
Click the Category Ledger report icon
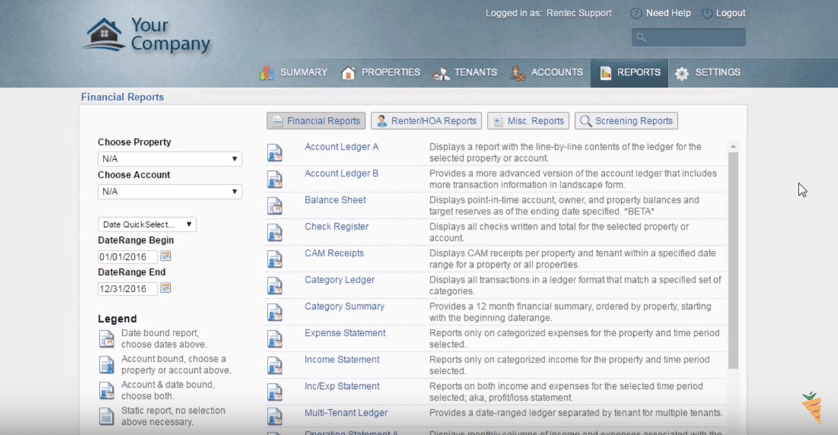(275, 286)
